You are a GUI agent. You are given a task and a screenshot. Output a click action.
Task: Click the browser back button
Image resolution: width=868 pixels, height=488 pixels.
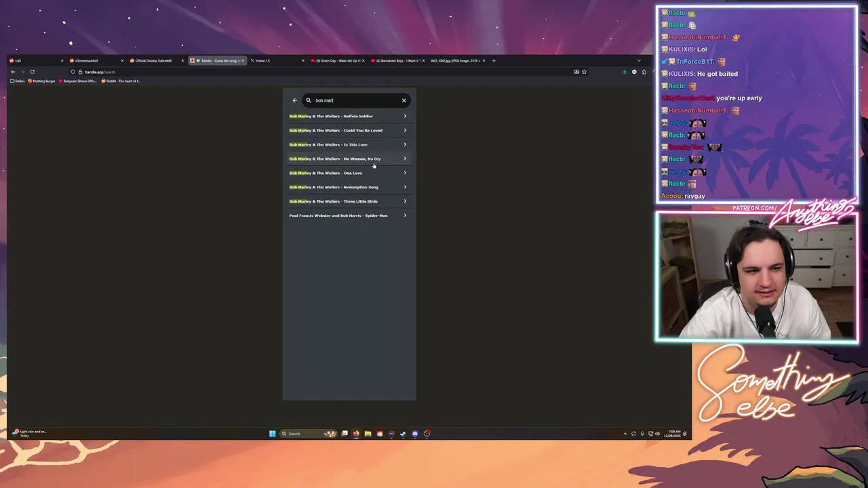[x=13, y=72]
